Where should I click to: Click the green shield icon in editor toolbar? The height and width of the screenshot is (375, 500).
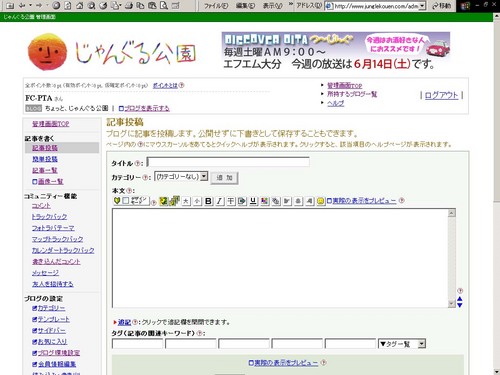pyautogui.click(x=117, y=200)
